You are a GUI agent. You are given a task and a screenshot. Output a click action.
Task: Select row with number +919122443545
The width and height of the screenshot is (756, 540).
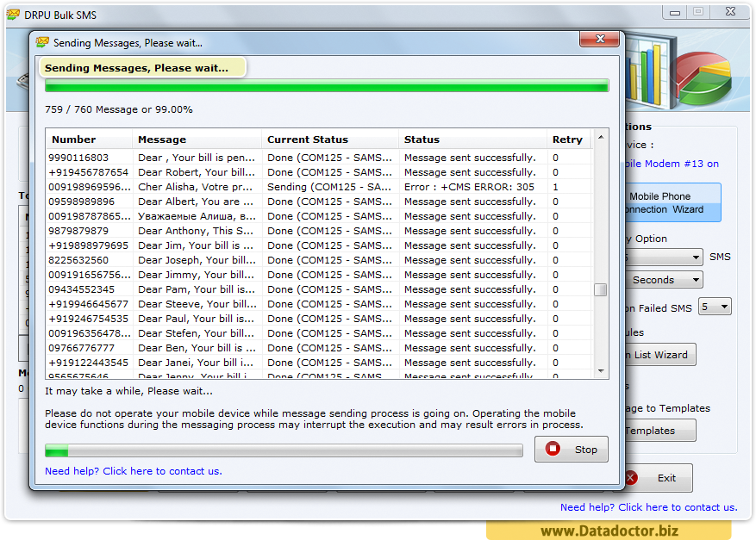click(319, 363)
